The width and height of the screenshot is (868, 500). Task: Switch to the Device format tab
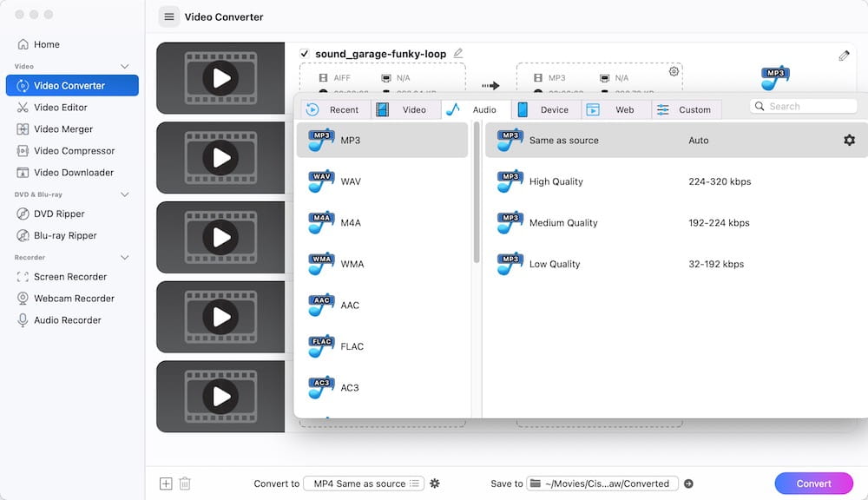[x=546, y=109]
